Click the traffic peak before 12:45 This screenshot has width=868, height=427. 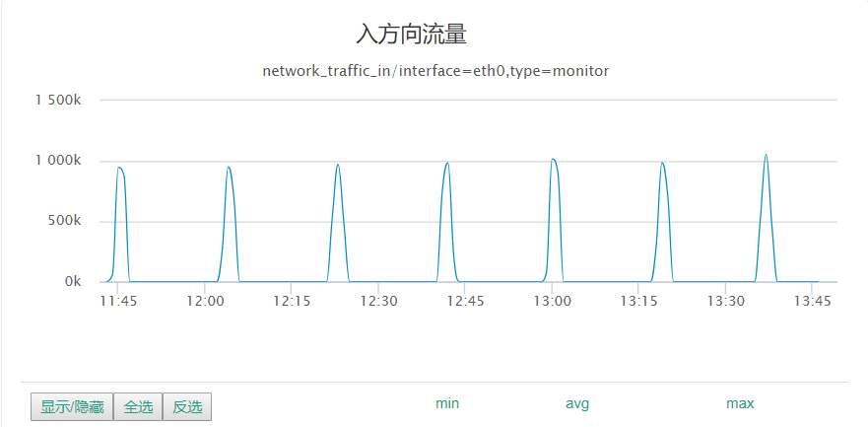pos(447,163)
